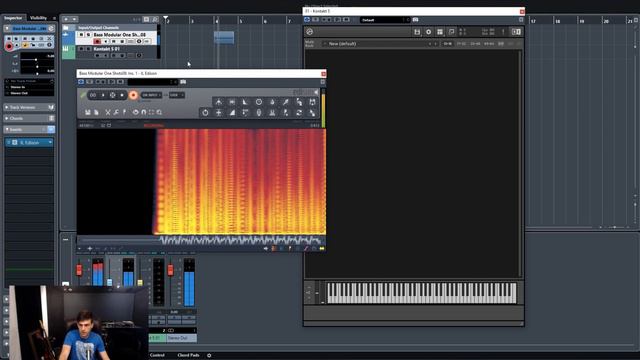Click the red mixer channel fader
The width and height of the screenshot is (640, 360).
[x=79, y=270]
